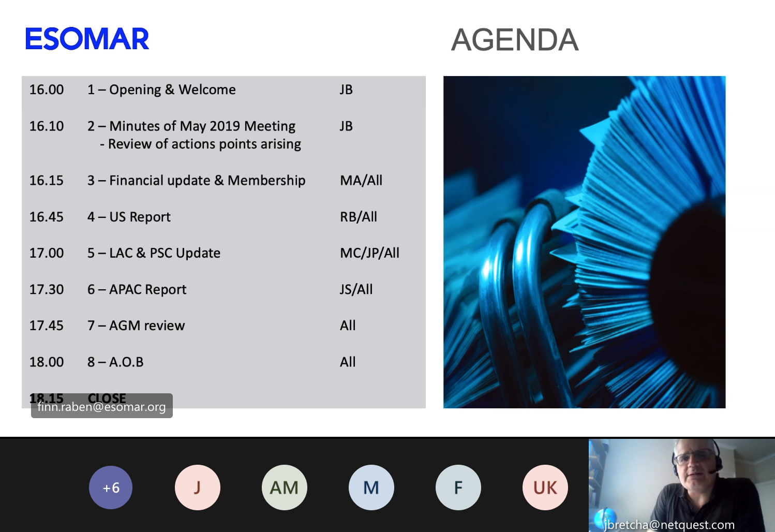This screenshot has width=775, height=532.
Task: Click agenda item '6 – APAC Report'
Action: pos(137,289)
